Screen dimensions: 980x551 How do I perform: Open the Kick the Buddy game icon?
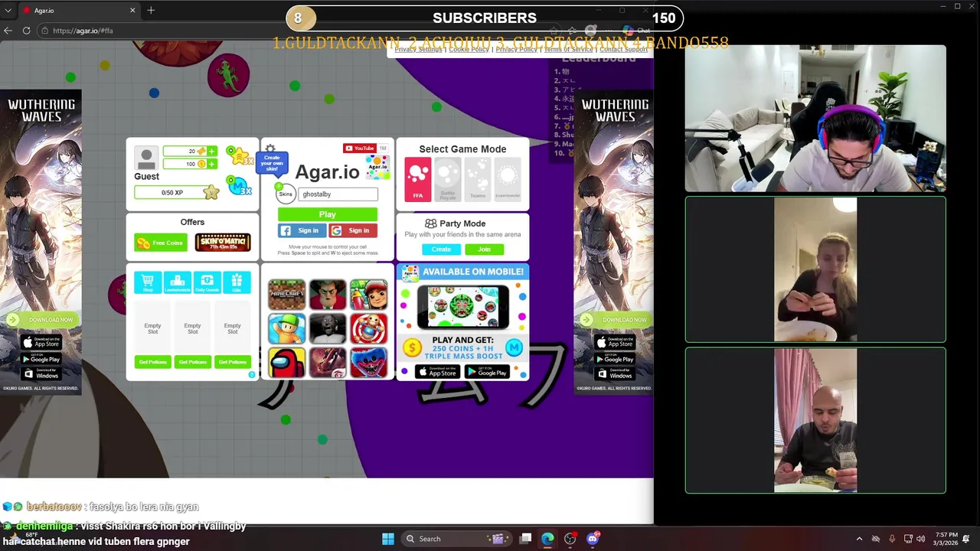(368, 329)
